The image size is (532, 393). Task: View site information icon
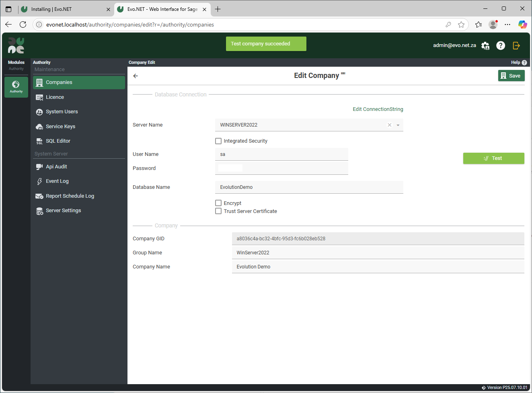click(39, 25)
